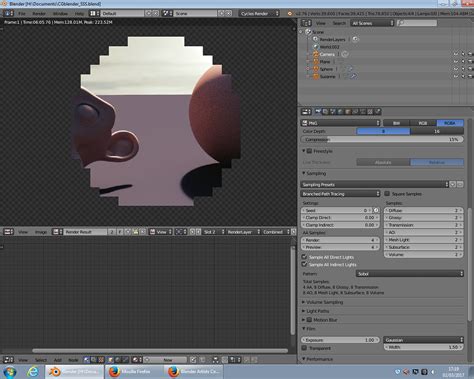Open the Sampling Presets dropdown
Screen dimensions: 474x379
(x=375, y=184)
